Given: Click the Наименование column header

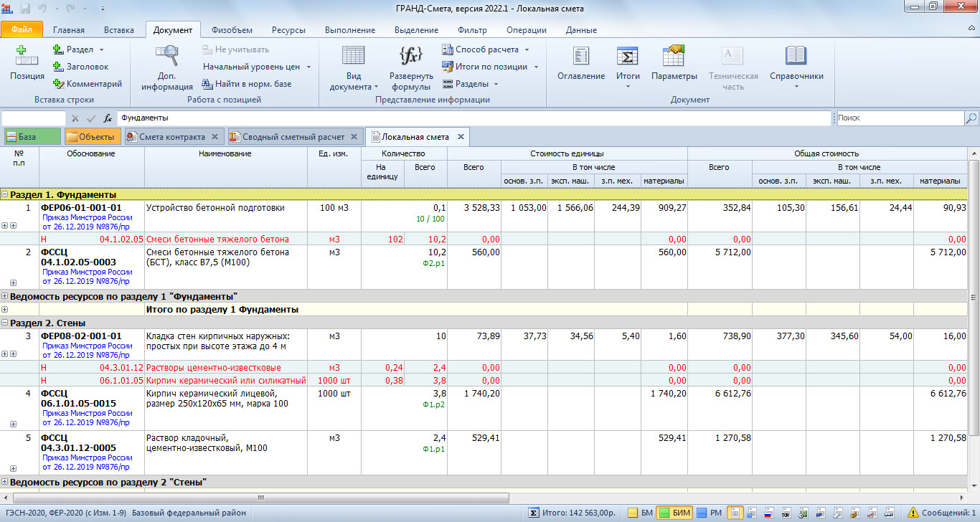Looking at the screenshot, I should (x=226, y=167).
